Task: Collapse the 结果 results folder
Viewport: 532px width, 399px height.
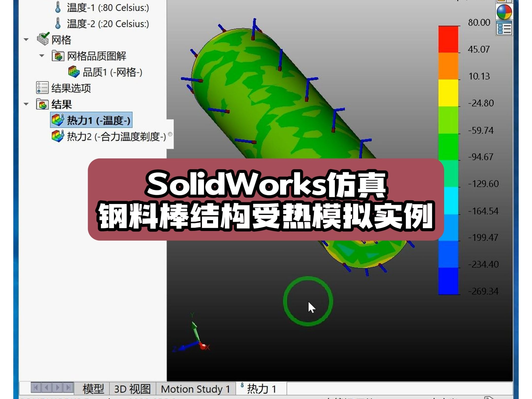Action: (x=26, y=104)
